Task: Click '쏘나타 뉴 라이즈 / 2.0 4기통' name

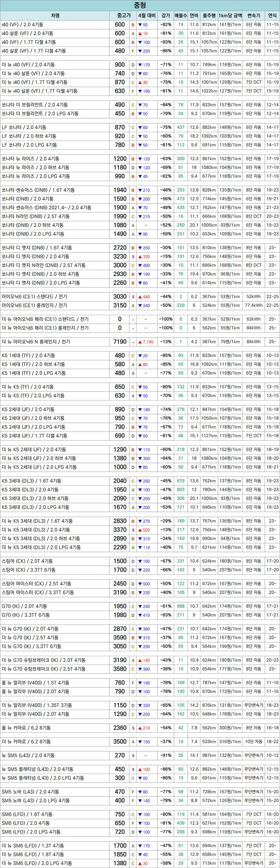Action: point(30,159)
